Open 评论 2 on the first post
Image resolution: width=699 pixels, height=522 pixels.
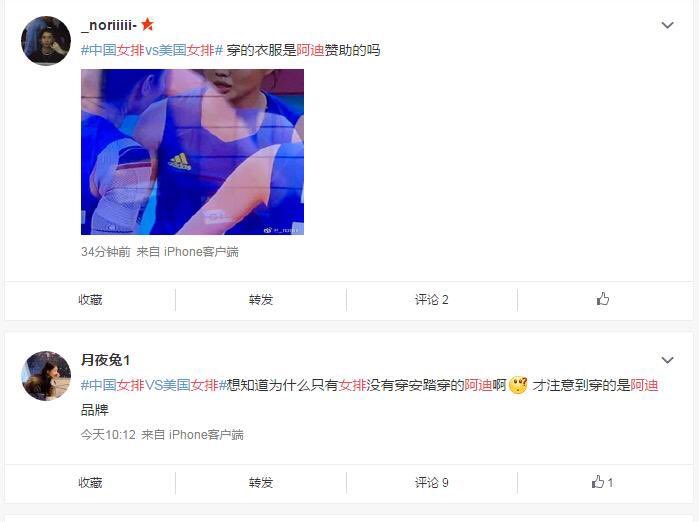point(432,300)
